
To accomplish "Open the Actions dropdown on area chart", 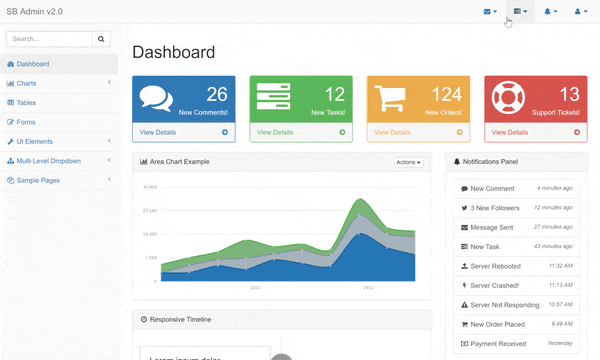I will [409, 162].
